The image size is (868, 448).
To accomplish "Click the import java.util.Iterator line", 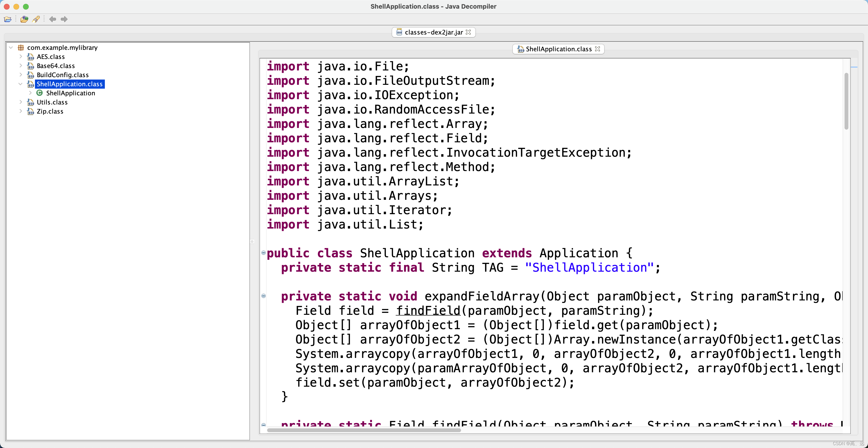I will pos(359,210).
